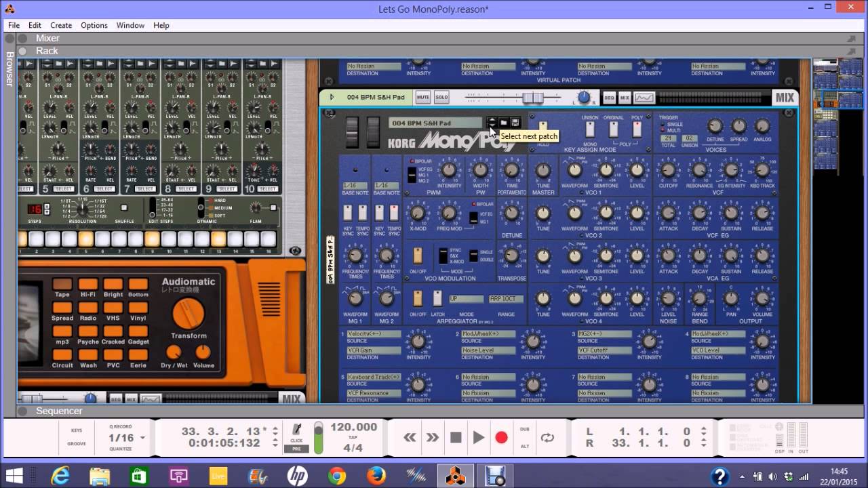Click the fast forward transport button
868x488 pixels.
click(433, 438)
